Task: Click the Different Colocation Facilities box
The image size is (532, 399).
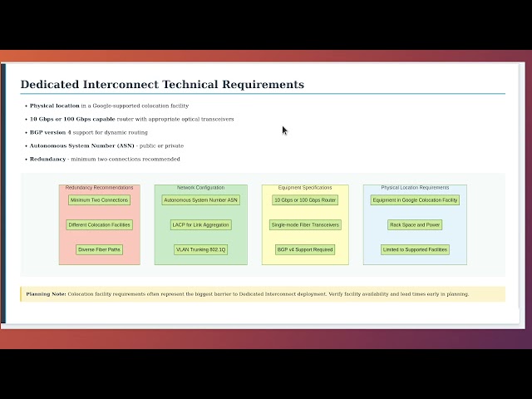Action: pyautogui.click(x=100, y=225)
